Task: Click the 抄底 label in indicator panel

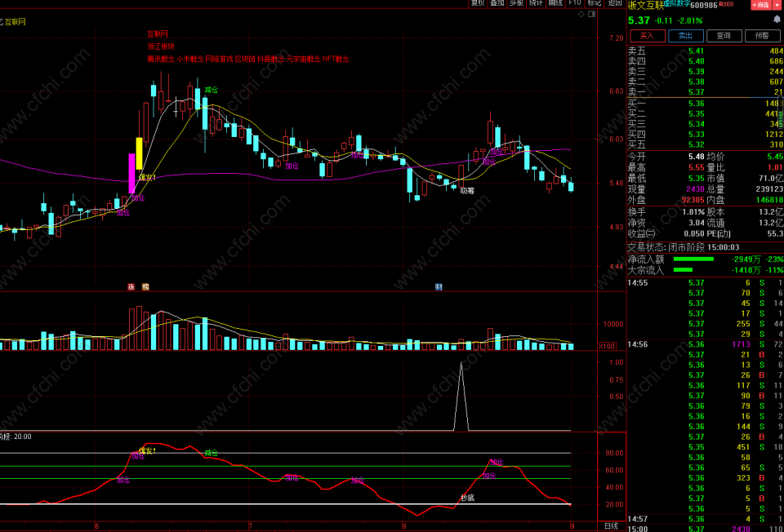Action: pyautogui.click(x=467, y=498)
